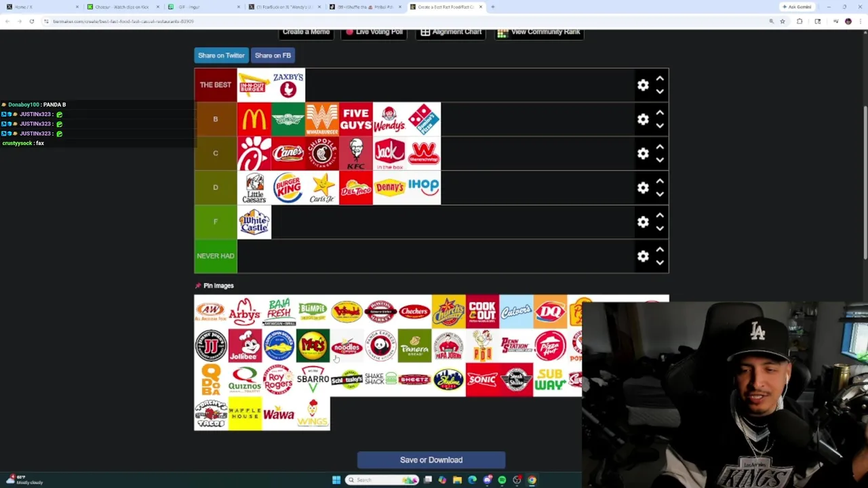Move F tier row down

tap(660, 229)
